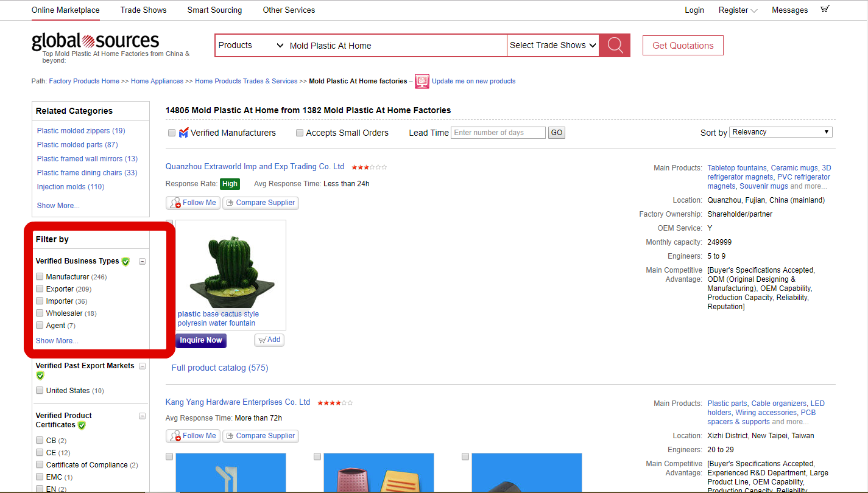Image resolution: width=868 pixels, height=493 pixels.
Task: Open plastic base cactus fountain title
Action: click(x=218, y=318)
